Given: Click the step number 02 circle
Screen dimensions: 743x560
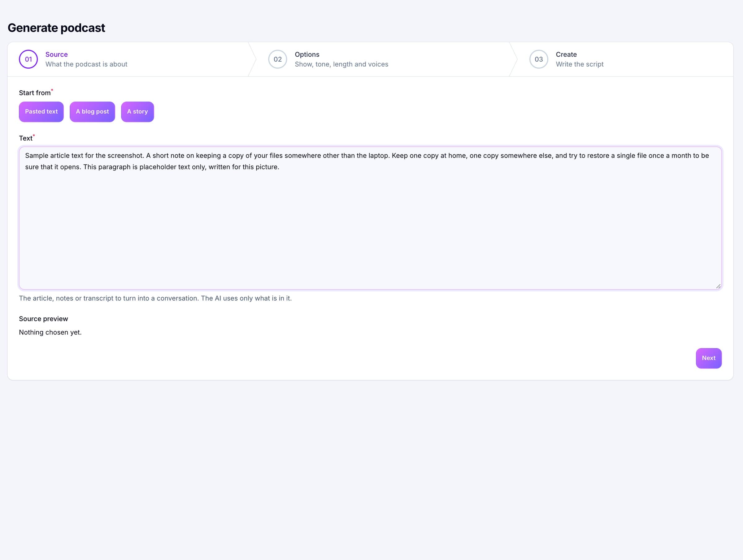Looking at the screenshot, I should (x=278, y=59).
